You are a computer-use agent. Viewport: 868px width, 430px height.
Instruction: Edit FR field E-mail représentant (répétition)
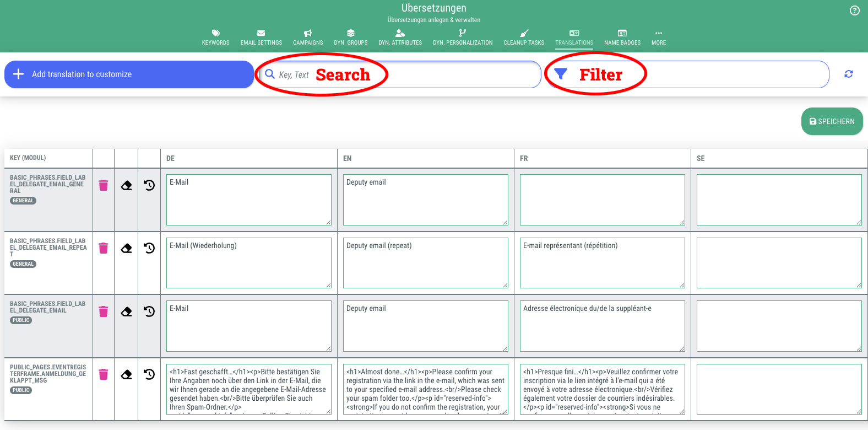603,263
